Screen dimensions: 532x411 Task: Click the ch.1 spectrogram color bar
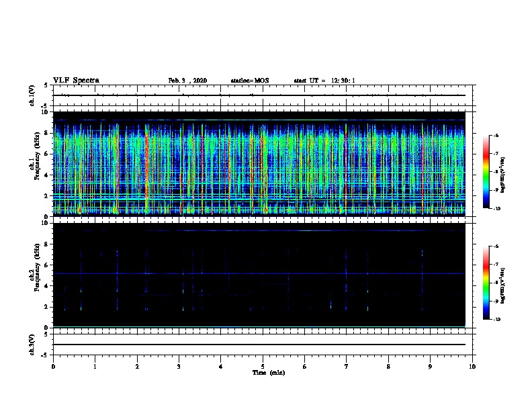[486, 172]
